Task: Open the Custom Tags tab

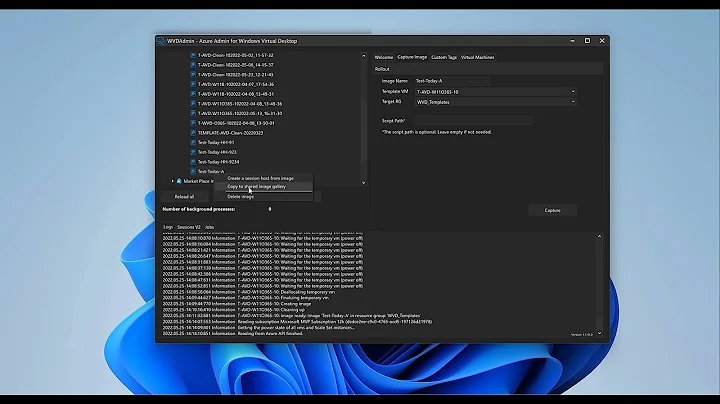Action: click(444, 57)
